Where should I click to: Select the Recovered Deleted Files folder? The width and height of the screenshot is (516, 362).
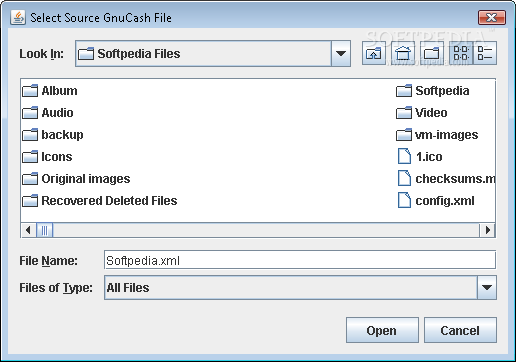100,201
